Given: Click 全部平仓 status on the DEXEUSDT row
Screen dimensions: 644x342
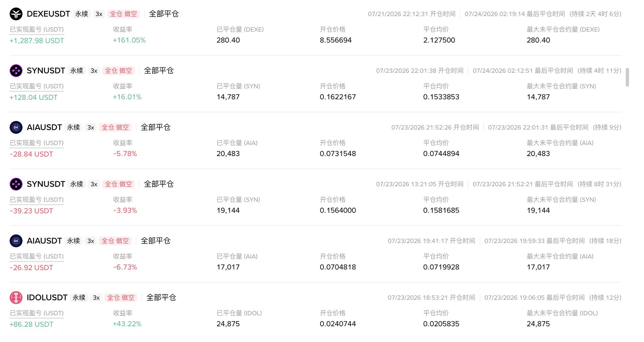Looking at the screenshot, I should (164, 14).
